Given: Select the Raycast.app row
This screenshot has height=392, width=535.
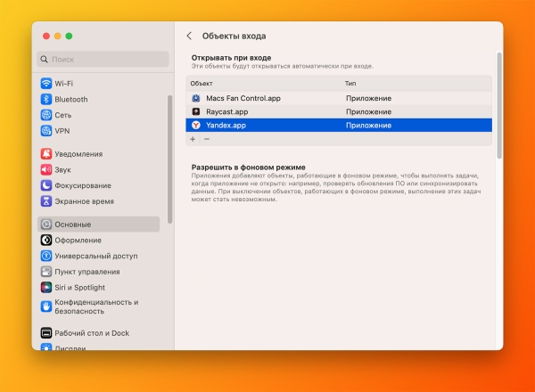Looking at the screenshot, I should click(339, 111).
